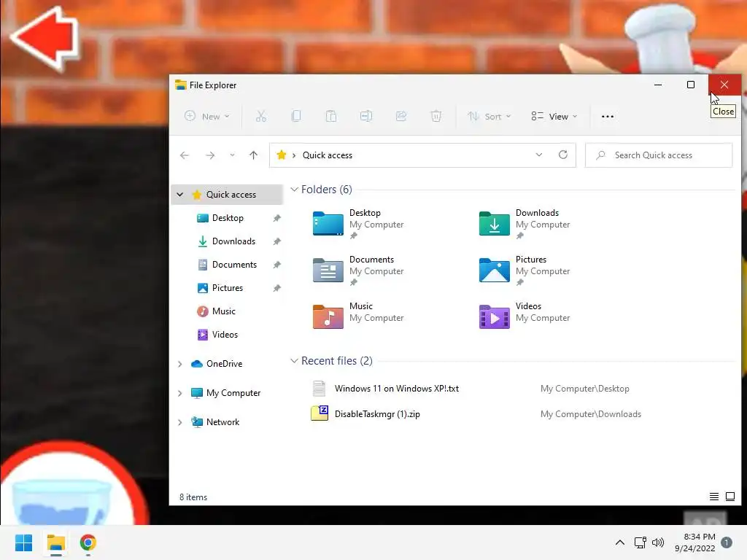Select 'DisableTaskmgr (1).zip' recent file

377,414
